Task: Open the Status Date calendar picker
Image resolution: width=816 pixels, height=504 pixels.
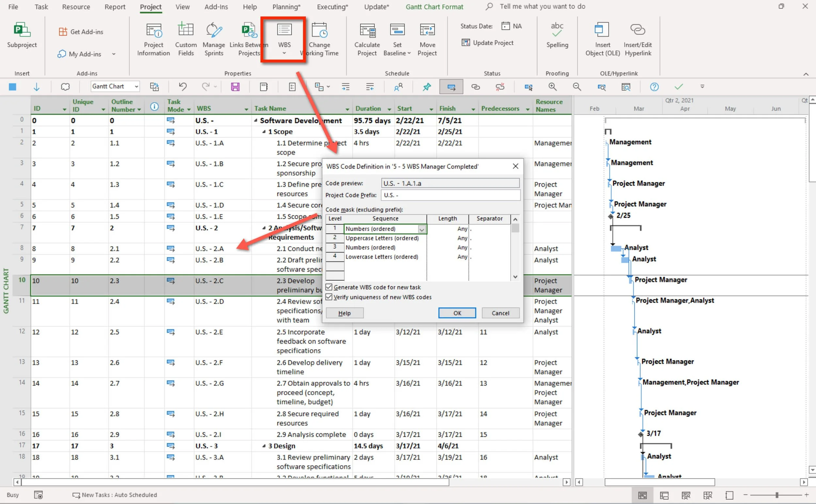Action: [x=506, y=26]
